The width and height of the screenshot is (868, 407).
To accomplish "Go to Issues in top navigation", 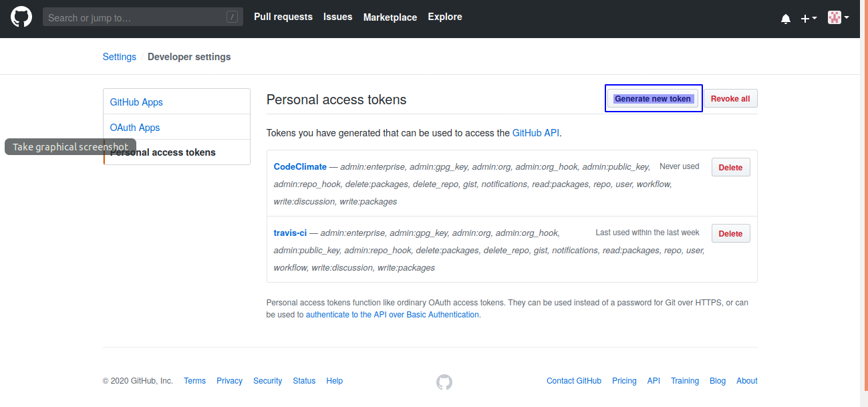I will (x=337, y=17).
